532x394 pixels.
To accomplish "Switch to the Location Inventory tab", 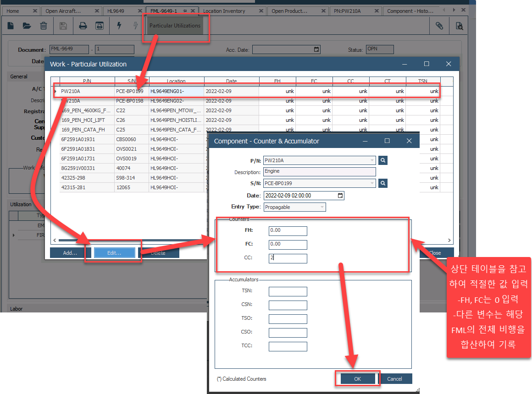I will tap(224, 11).
